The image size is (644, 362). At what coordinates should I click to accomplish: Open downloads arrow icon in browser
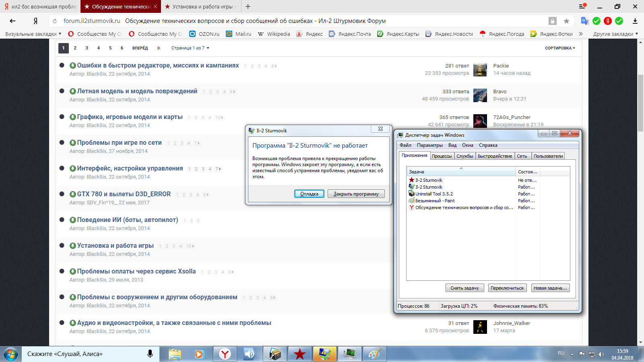pyautogui.click(x=635, y=21)
